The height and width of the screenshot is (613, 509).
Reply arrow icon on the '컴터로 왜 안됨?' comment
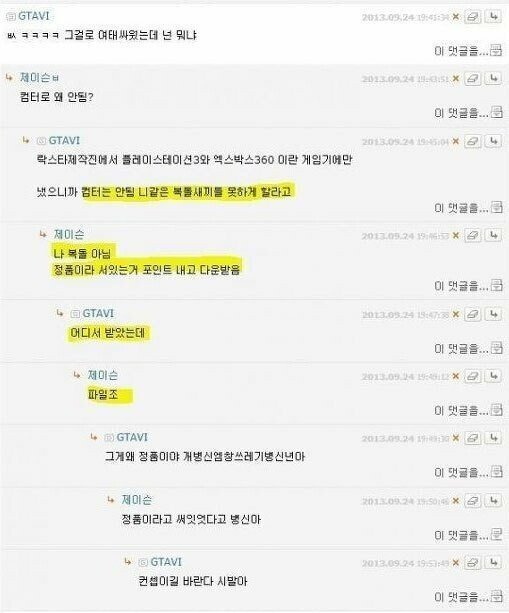pyautogui.click(x=493, y=79)
